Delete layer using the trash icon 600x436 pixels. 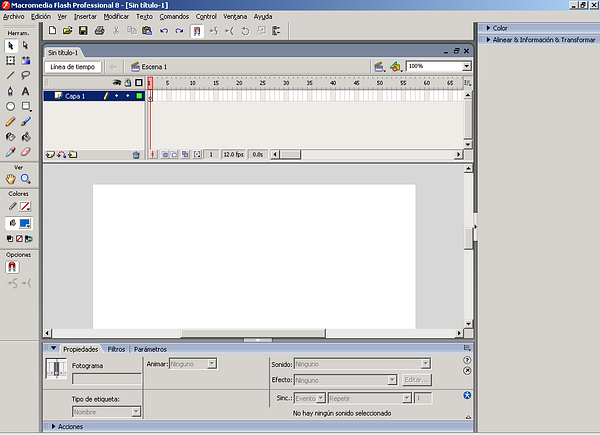pos(136,155)
